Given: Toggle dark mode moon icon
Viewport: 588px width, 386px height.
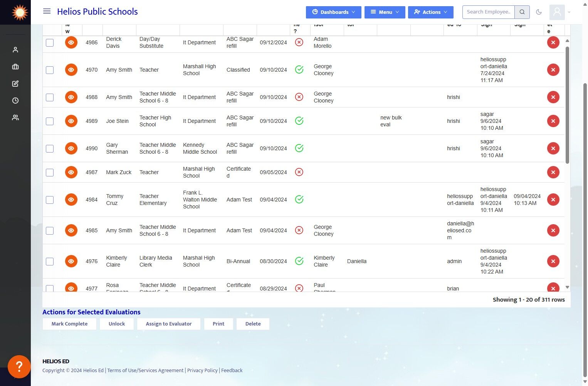Looking at the screenshot, I should (539, 12).
